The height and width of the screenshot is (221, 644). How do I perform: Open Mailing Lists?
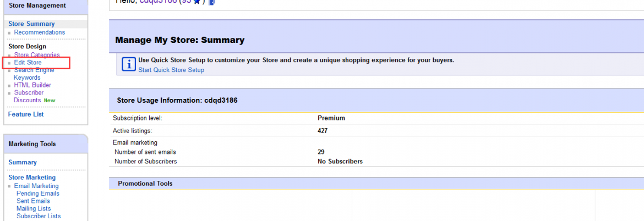[34, 209]
